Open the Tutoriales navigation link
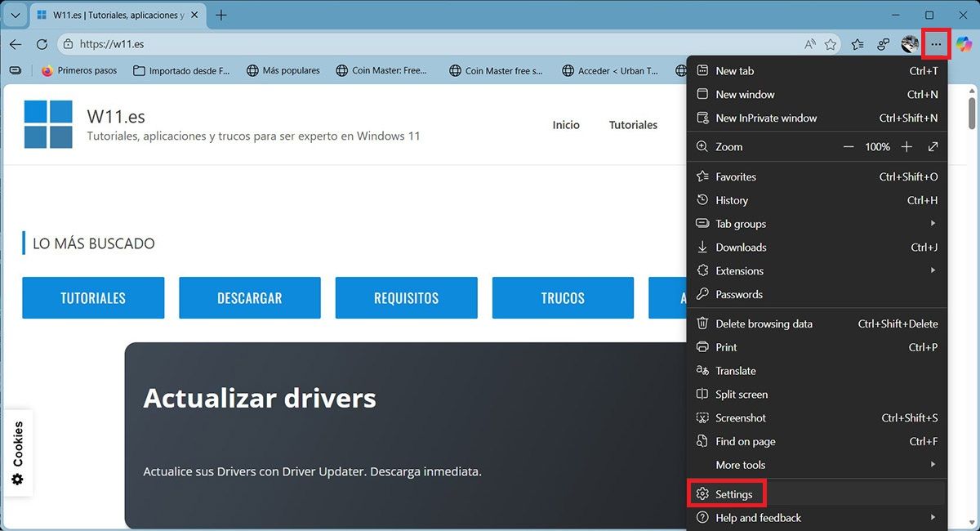The image size is (980, 531). click(x=633, y=125)
